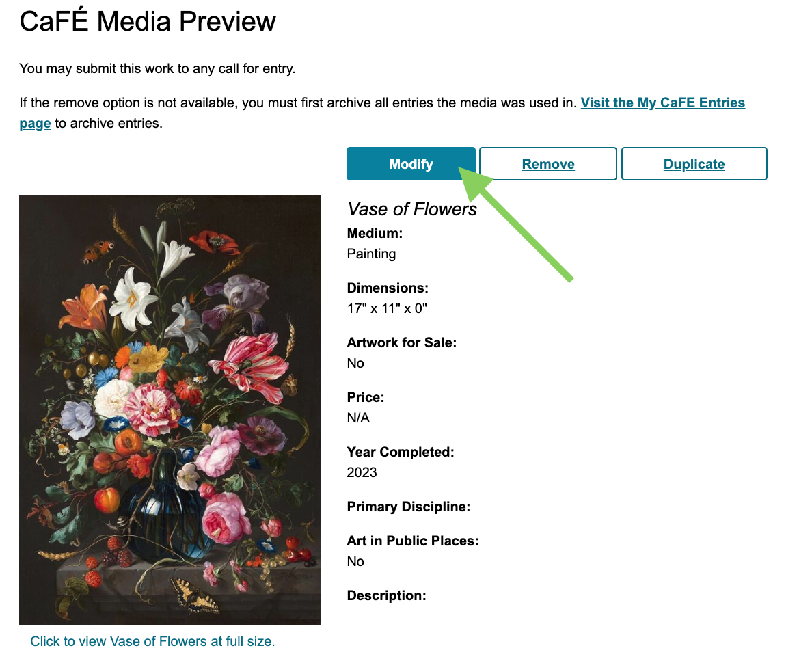
Task: Open the Vase of Flowers painting thumbnail
Action: (x=170, y=409)
